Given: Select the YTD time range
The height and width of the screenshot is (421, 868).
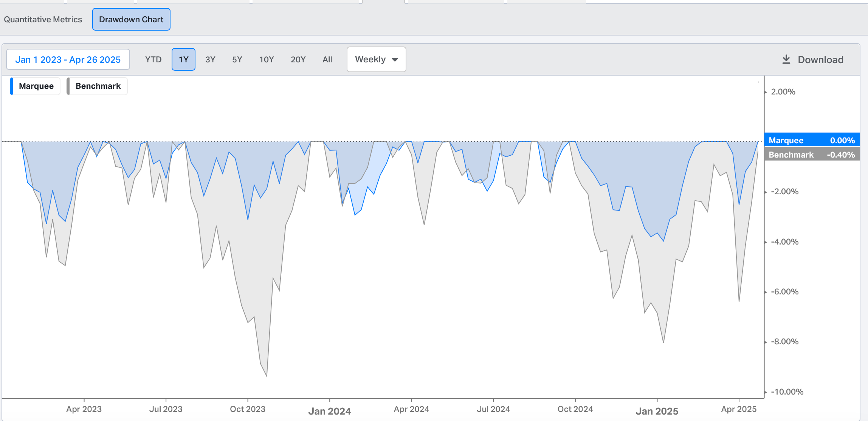Looking at the screenshot, I should click(153, 60).
